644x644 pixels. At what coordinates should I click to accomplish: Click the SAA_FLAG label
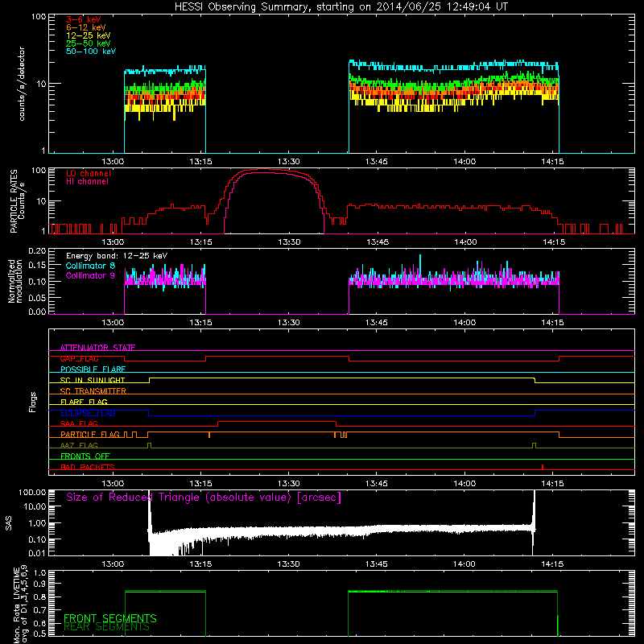79,423
